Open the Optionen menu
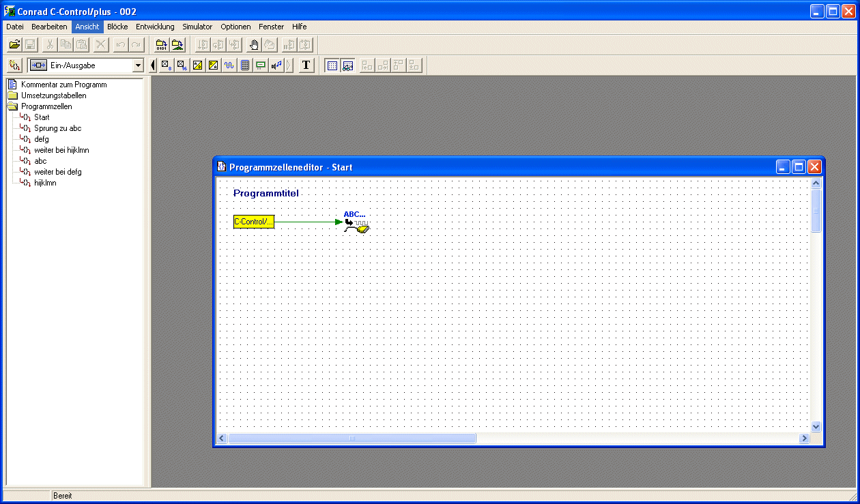 coord(235,27)
